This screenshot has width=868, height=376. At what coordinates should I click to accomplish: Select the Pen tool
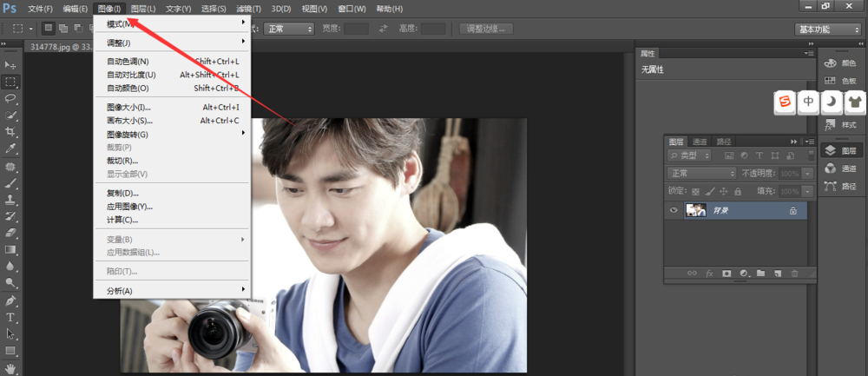coord(11,300)
